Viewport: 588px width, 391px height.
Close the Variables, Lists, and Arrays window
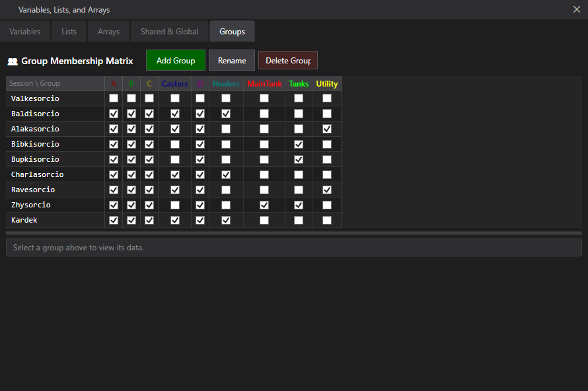pyautogui.click(x=577, y=9)
